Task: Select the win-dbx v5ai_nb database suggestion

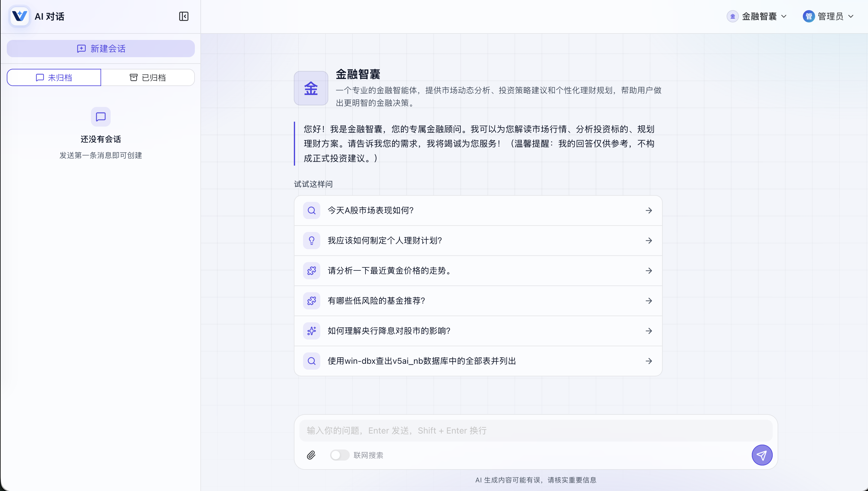Action: click(478, 361)
